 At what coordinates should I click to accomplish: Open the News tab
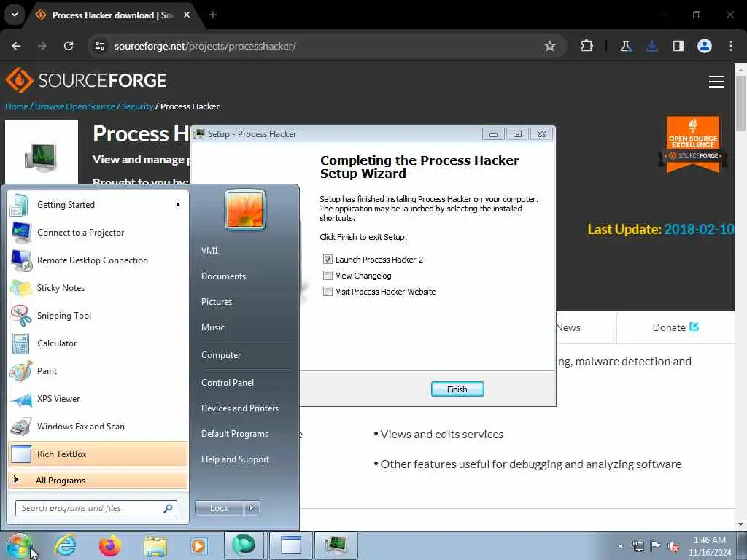(568, 327)
